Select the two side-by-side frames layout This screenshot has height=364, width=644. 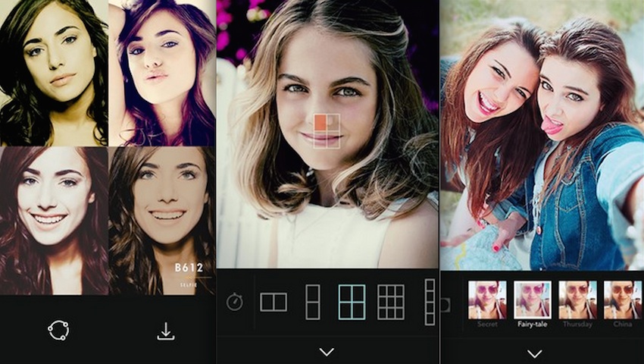click(x=274, y=303)
